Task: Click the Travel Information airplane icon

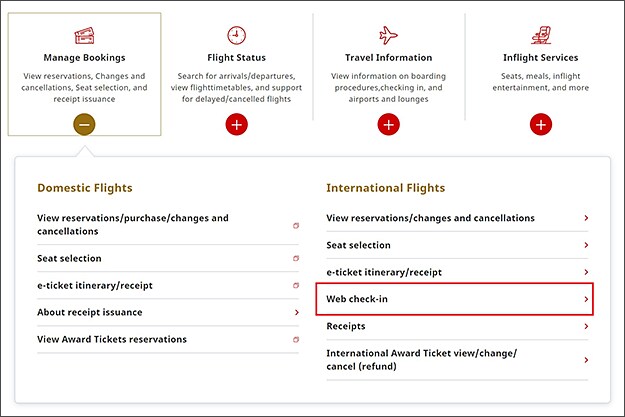Action: 388,35
